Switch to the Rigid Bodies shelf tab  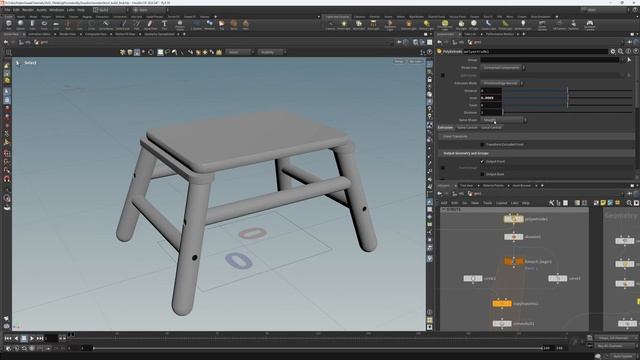point(416,17)
